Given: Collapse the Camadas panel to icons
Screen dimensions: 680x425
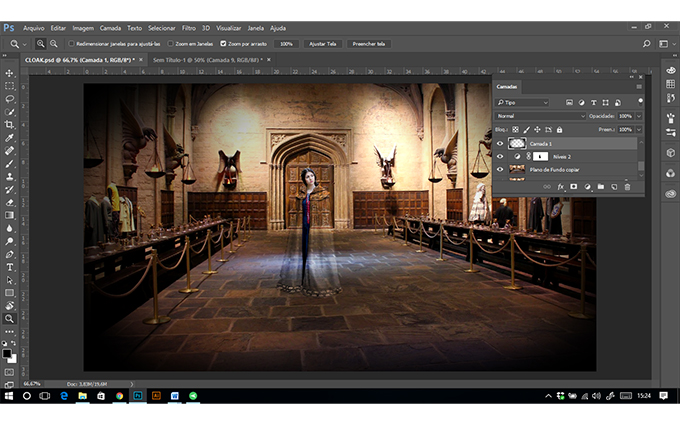Looking at the screenshot, I should coord(631,77).
